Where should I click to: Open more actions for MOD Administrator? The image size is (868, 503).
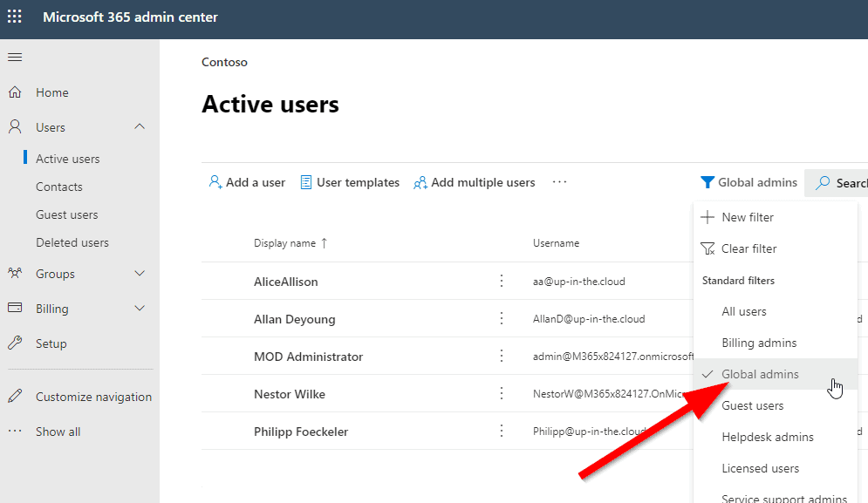click(x=502, y=356)
